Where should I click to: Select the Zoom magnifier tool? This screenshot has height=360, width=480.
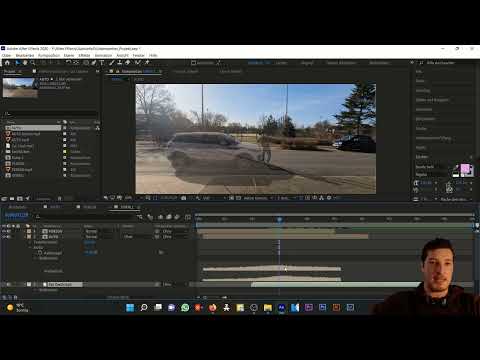pos(33,63)
